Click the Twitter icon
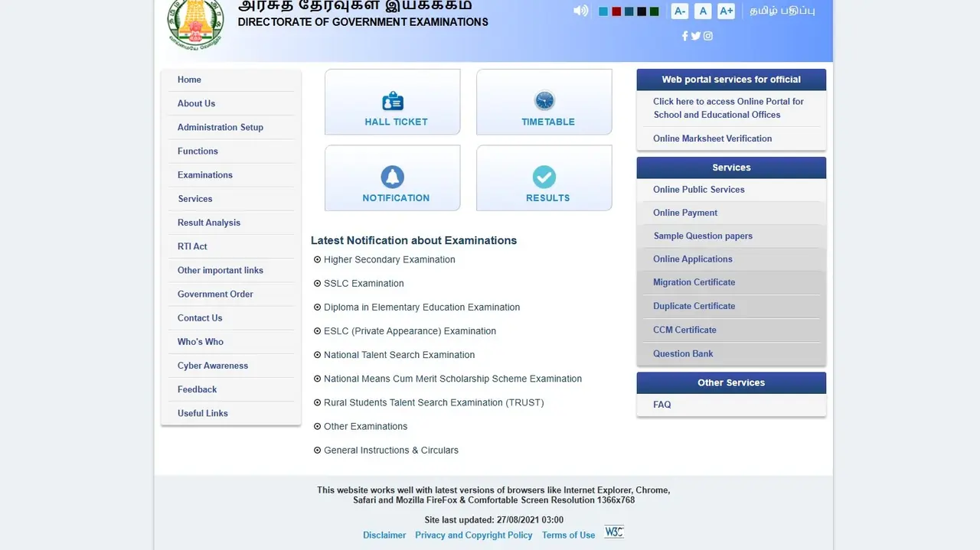The height and width of the screenshot is (550, 980). 695,35
